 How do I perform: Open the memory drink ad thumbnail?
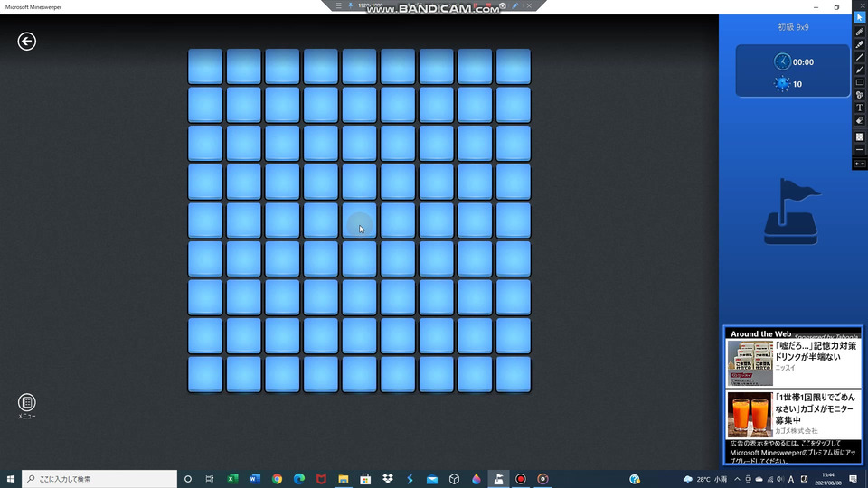(x=750, y=363)
